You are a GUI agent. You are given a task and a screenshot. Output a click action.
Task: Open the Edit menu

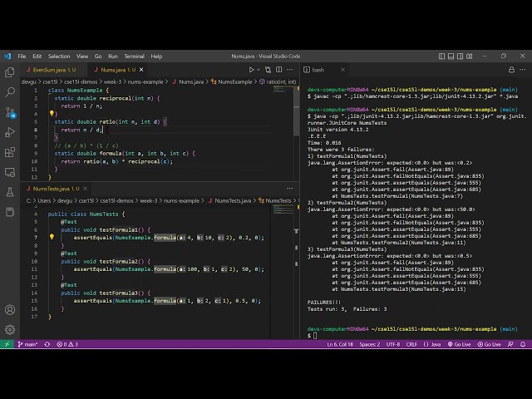37,57
